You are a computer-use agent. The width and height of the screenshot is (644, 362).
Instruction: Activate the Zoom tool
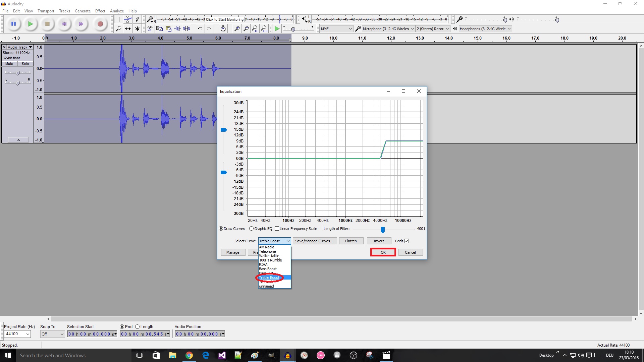pos(119,29)
